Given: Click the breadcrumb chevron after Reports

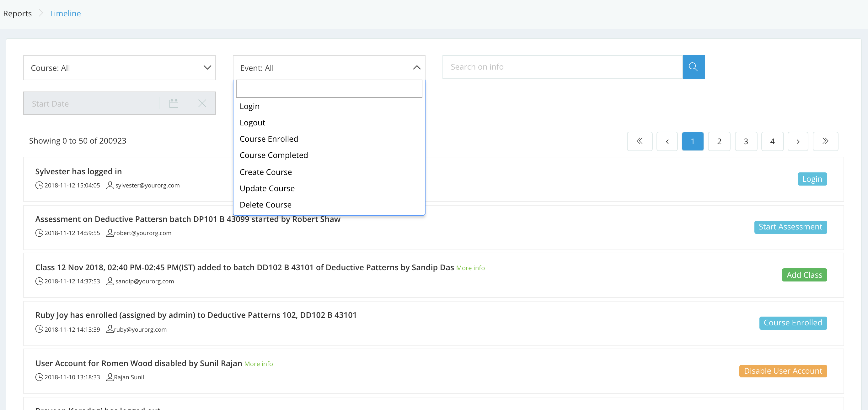Looking at the screenshot, I should 41,13.
